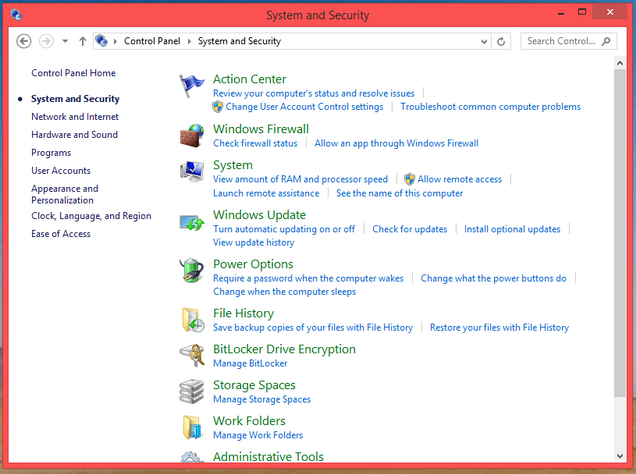Click Review your computer's status and resolve issues
Screen dimensions: 636x474
(x=314, y=93)
